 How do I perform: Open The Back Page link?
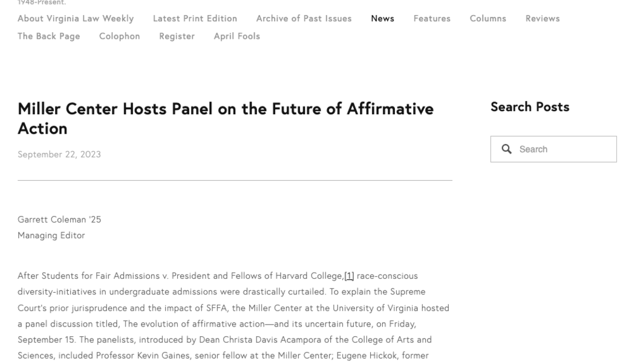click(x=48, y=36)
